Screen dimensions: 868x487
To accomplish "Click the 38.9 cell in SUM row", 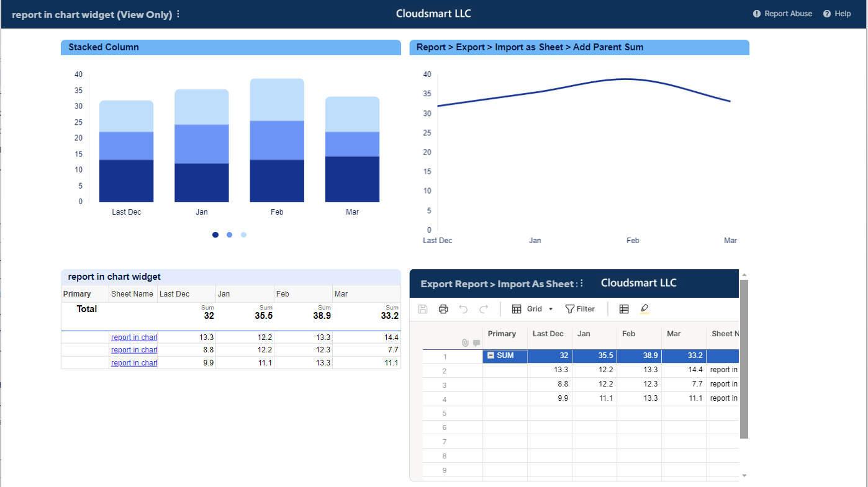I will click(x=639, y=356).
